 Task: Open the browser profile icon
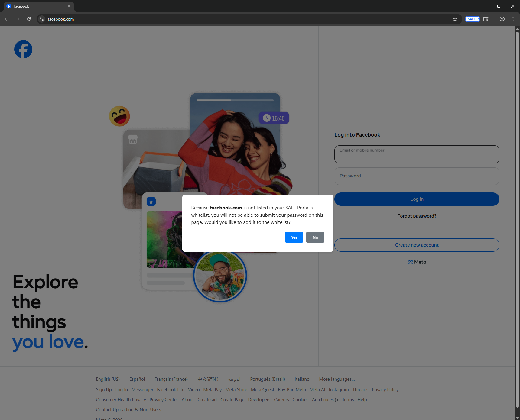pos(502,19)
